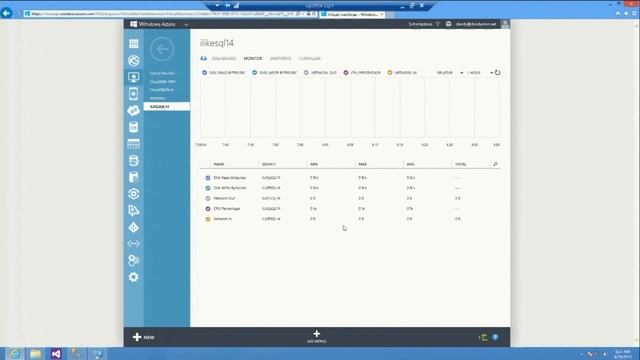Click the Add Metrics button
The height and width of the screenshot is (360, 640).
click(x=316, y=337)
